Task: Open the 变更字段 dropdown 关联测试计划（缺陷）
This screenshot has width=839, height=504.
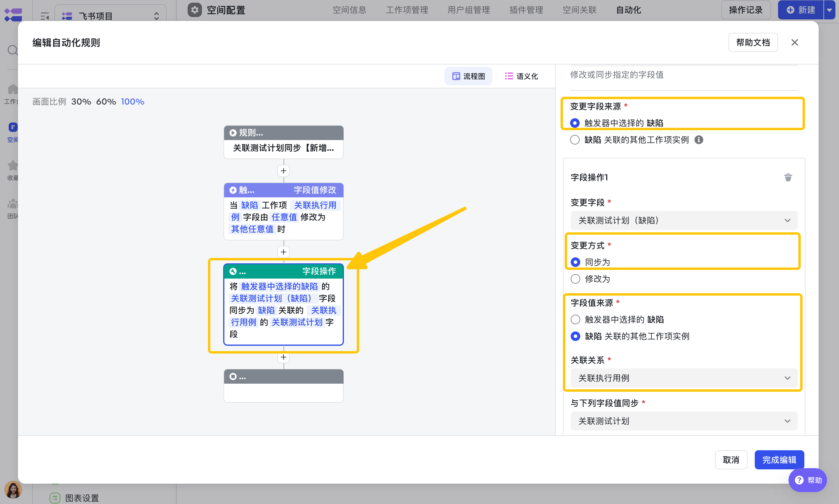Action: pos(684,220)
